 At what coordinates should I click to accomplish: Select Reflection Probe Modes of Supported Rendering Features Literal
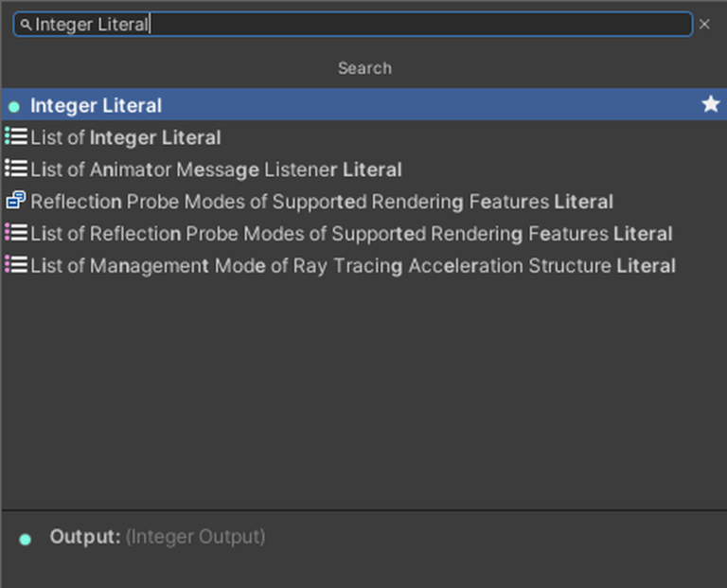click(x=322, y=202)
